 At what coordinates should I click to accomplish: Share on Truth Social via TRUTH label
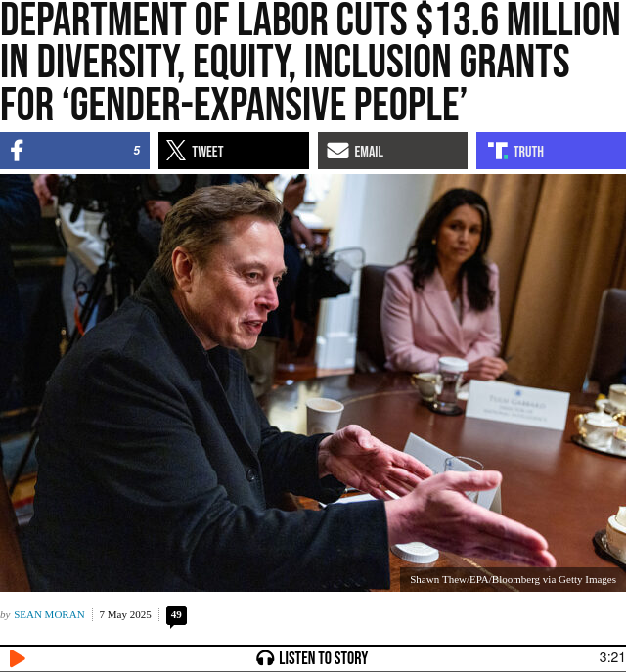tap(528, 152)
